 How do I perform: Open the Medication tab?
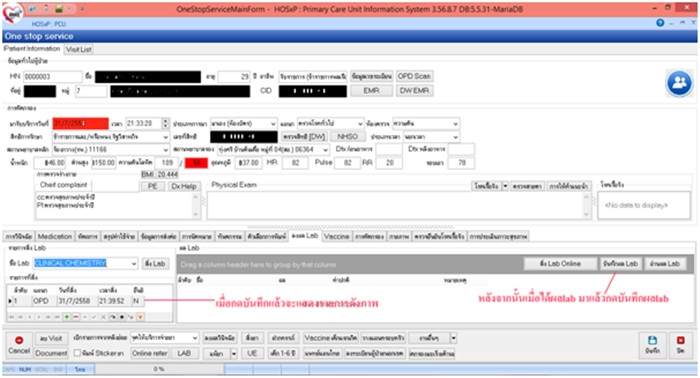(x=54, y=237)
